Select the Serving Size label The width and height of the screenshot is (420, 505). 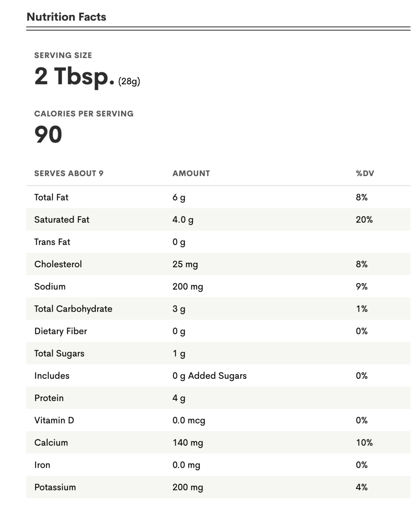[x=63, y=55]
